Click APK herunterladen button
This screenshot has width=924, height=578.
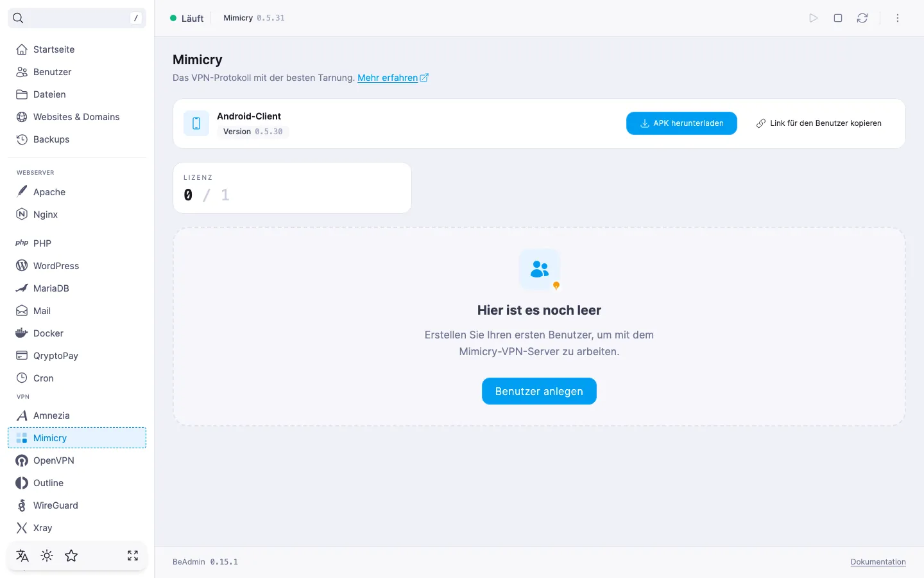[x=681, y=123]
